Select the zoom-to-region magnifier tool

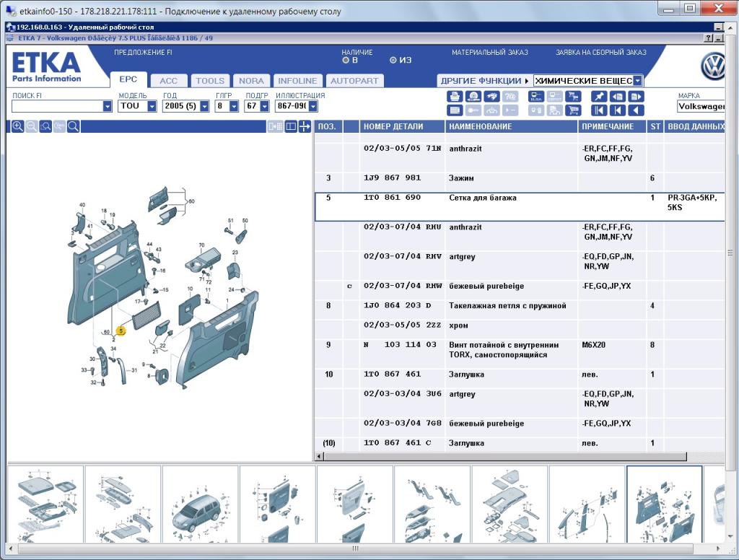(45, 126)
